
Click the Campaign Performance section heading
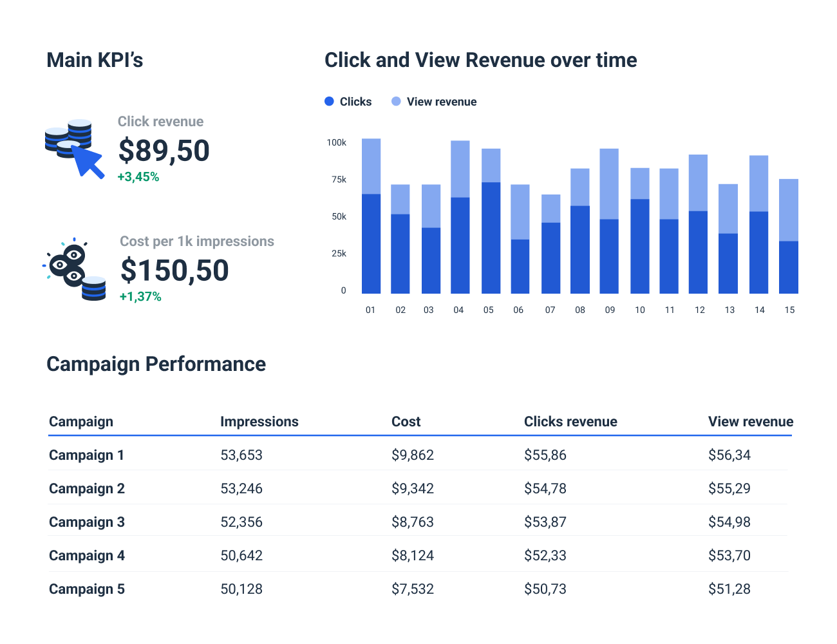[x=156, y=364]
